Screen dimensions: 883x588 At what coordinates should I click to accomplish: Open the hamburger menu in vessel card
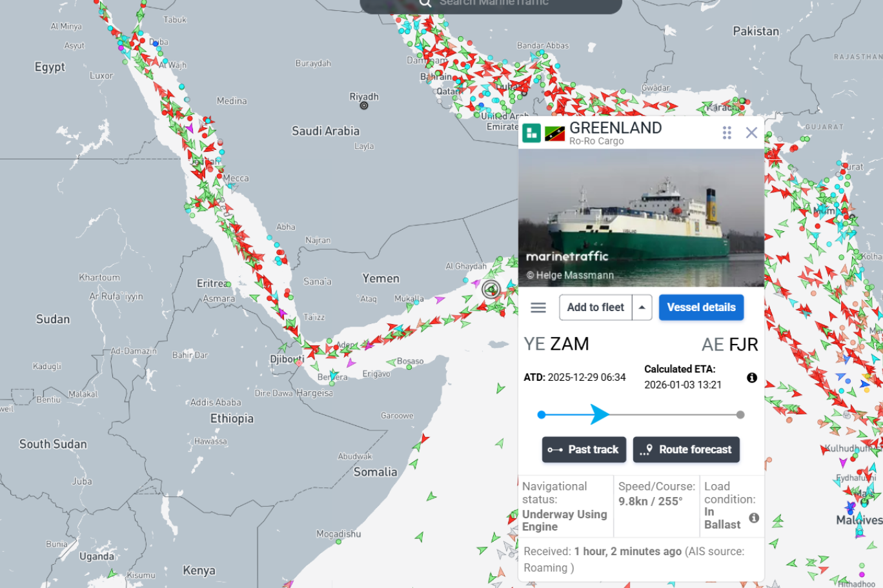(538, 308)
